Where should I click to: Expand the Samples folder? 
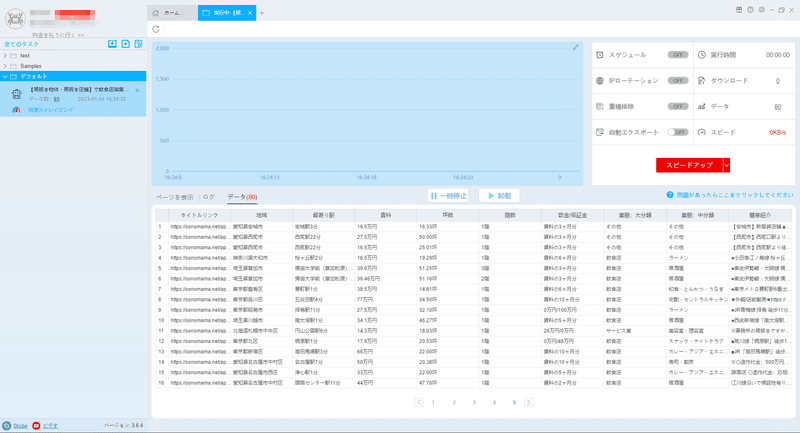click(5, 66)
